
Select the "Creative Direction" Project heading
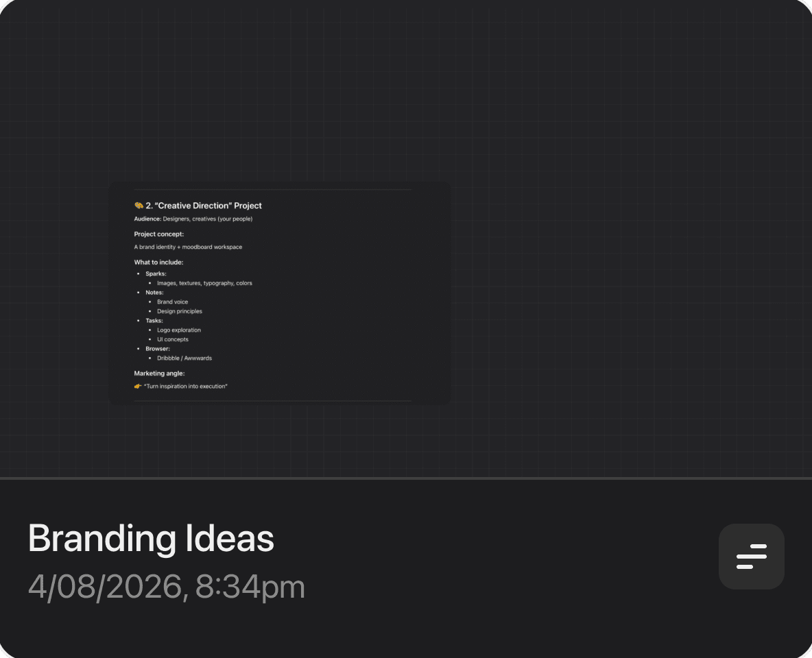204,206
